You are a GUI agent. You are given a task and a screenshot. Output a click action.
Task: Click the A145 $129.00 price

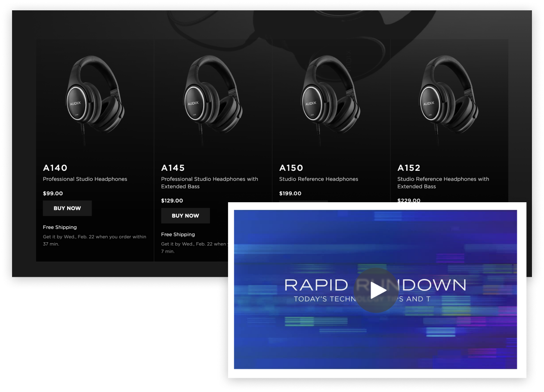coord(172,201)
